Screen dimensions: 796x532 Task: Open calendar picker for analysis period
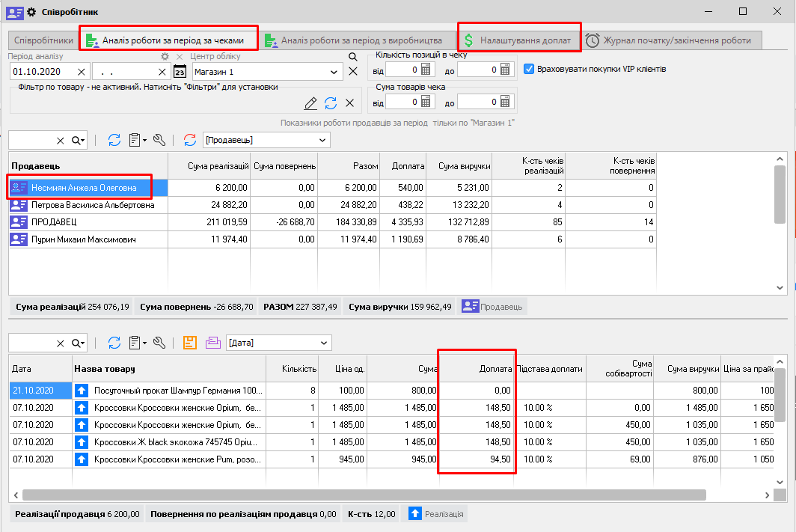(x=180, y=72)
